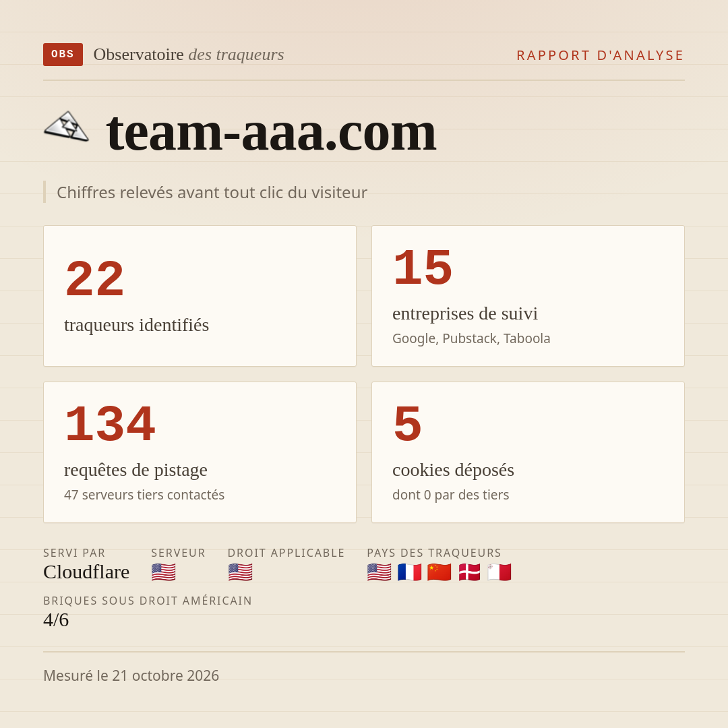Screen dimensions: 728x728
Task: Open the 22 traqueurs identifiés card
Action: [200, 296]
